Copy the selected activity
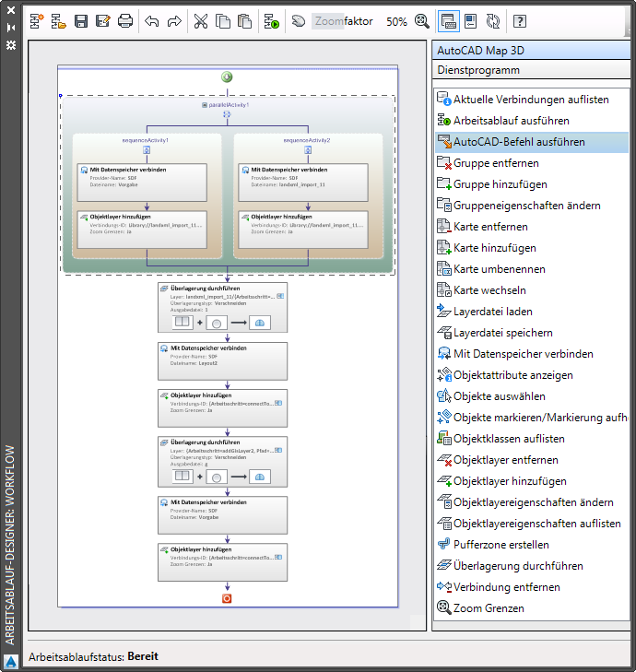The image size is (636, 672). (223, 21)
